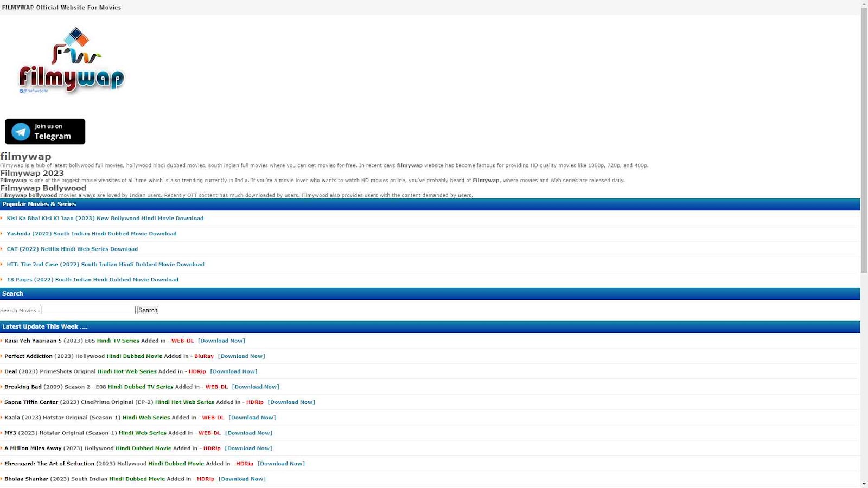868x488 pixels.
Task: Download Now for Bholaa Shankar
Action: [242, 479]
